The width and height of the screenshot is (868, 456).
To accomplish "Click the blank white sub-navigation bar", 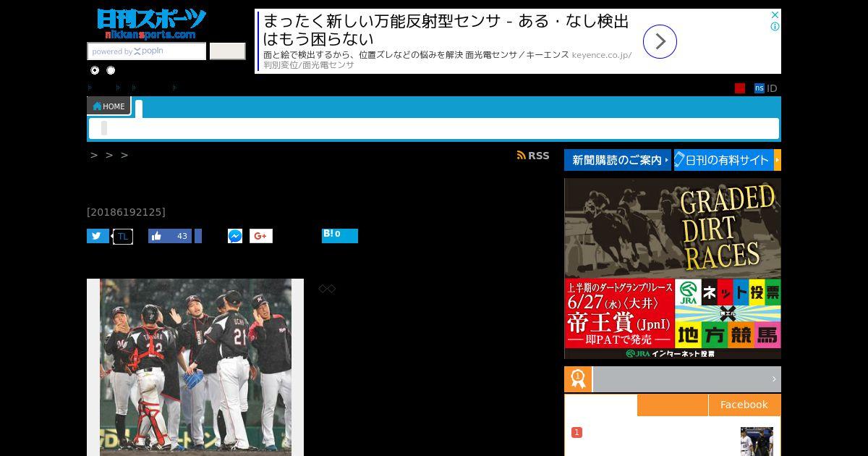I will pos(434,128).
